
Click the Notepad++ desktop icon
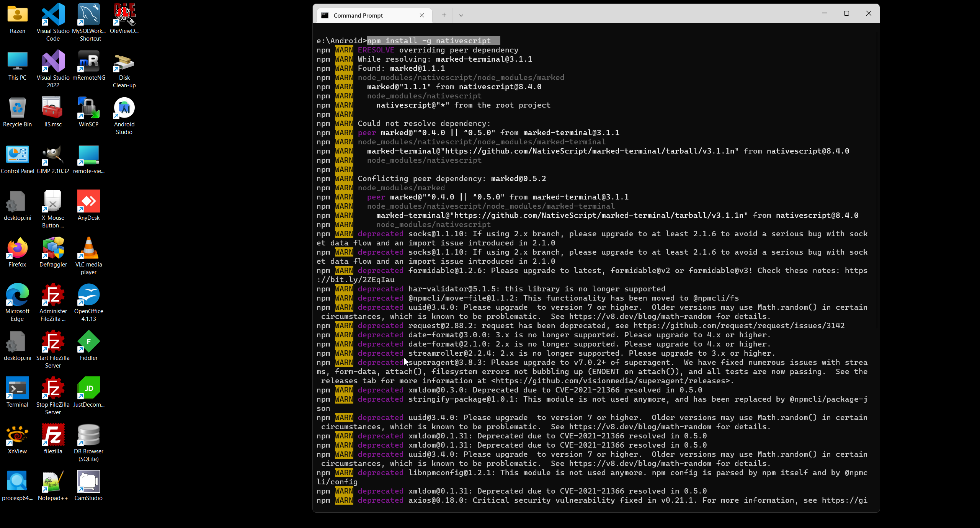tap(53, 482)
